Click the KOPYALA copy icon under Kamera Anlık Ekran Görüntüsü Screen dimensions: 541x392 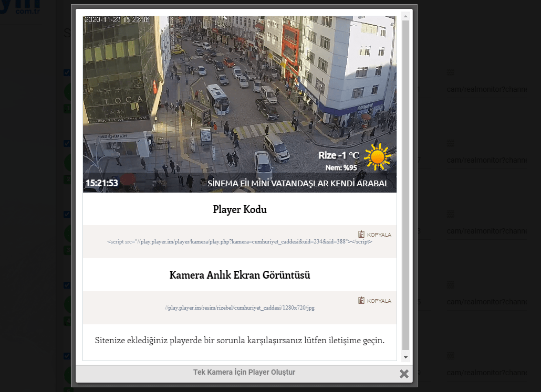(361, 300)
